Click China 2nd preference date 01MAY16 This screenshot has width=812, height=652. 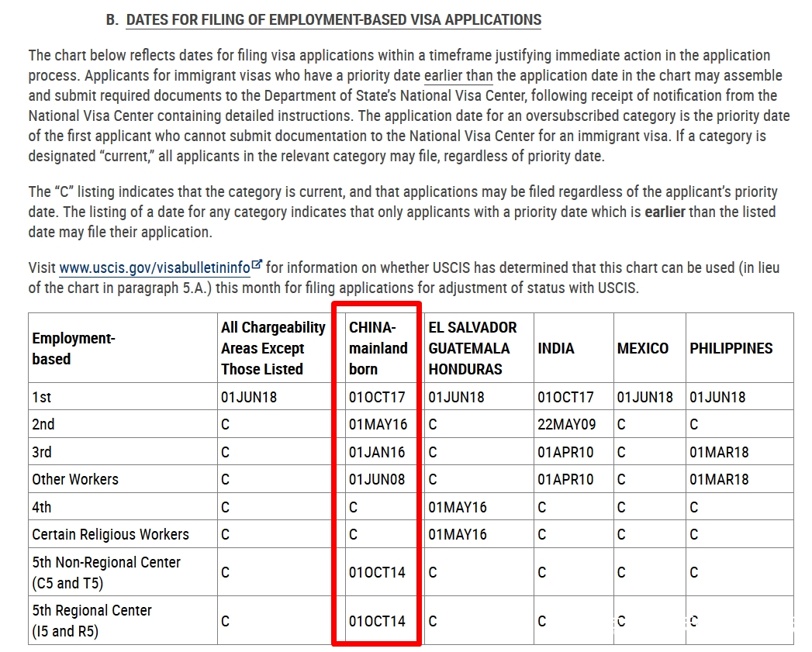[x=378, y=424]
